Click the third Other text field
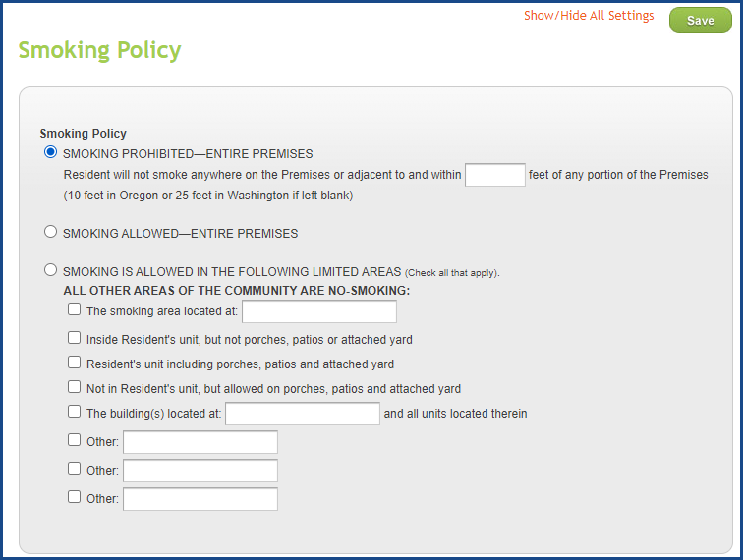The height and width of the screenshot is (560, 743). tap(200, 499)
